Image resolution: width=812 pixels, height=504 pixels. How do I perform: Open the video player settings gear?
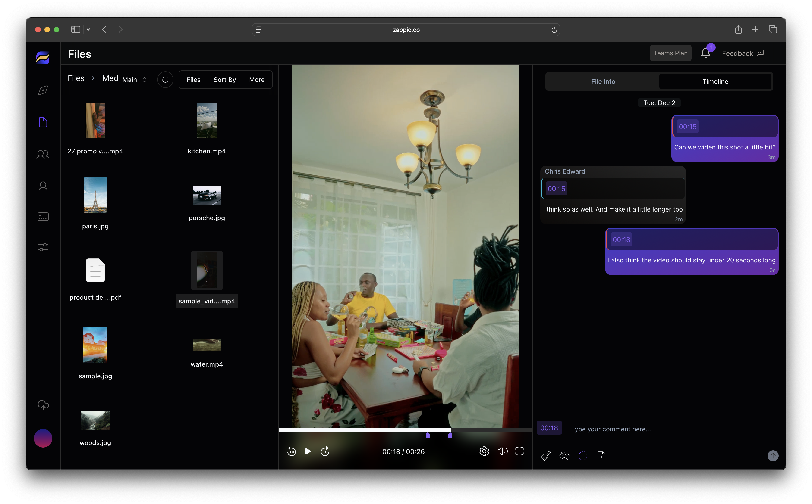pos(484,451)
